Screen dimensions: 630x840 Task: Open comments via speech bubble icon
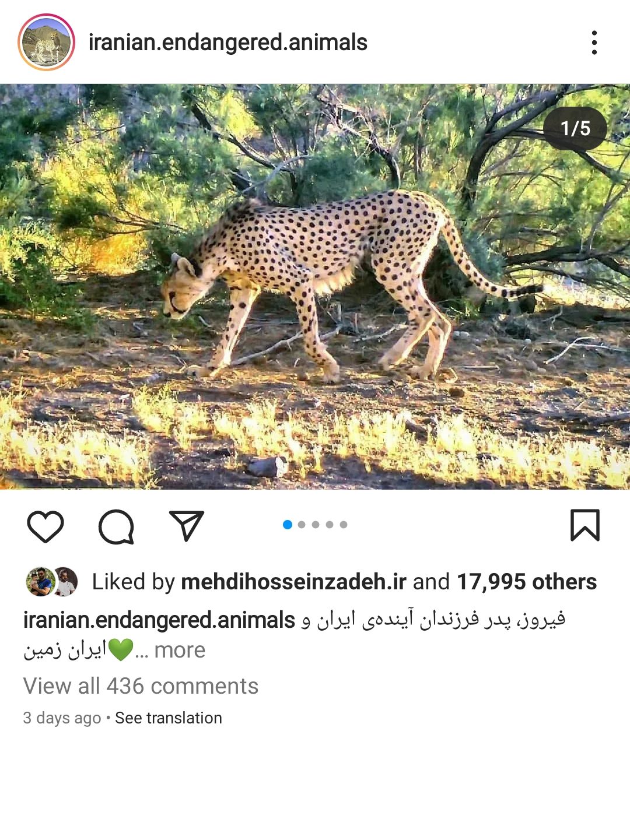(x=116, y=526)
